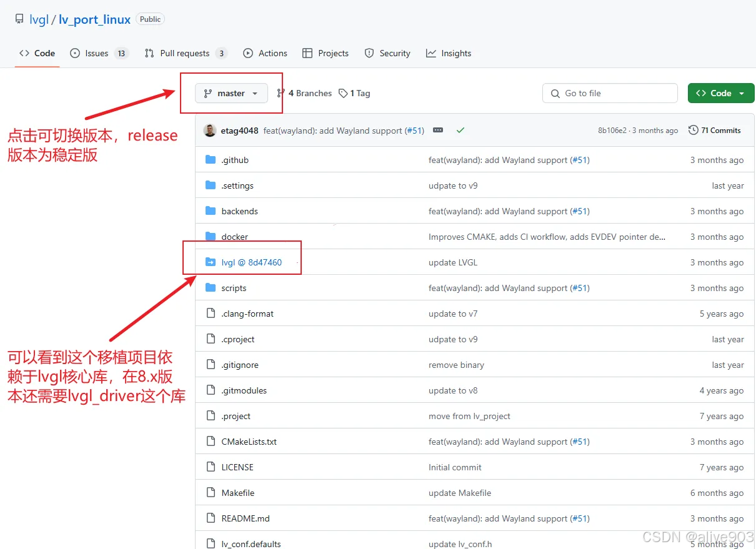This screenshot has height=549, width=756.
Task: Open the Pull requests tab
Action: click(186, 53)
